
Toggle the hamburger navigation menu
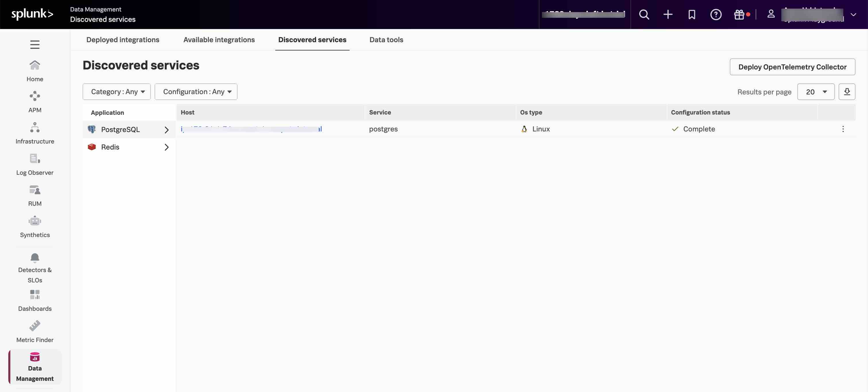(35, 44)
